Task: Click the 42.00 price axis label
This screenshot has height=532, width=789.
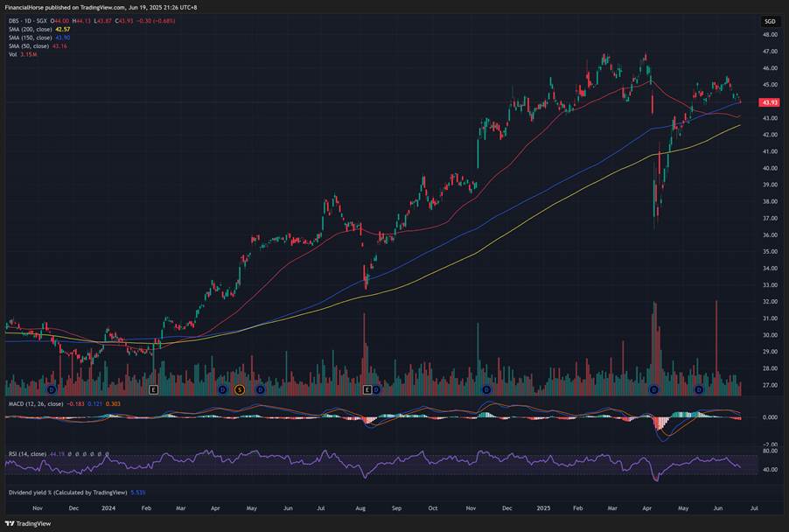Action: click(770, 135)
